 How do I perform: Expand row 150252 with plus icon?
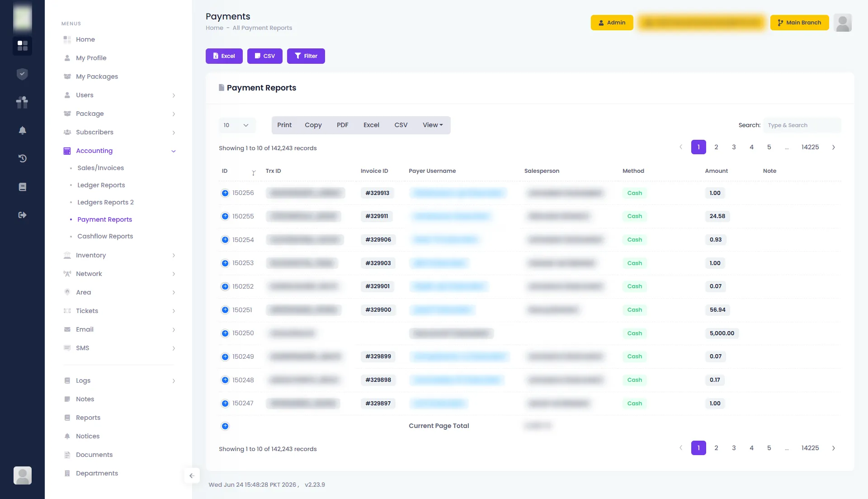point(225,286)
